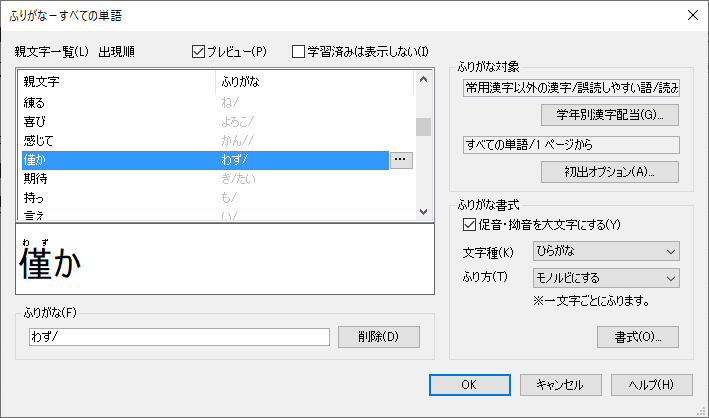Delete furigana with 削除(D) button
709x418 pixels.
(x=378, y=336)
